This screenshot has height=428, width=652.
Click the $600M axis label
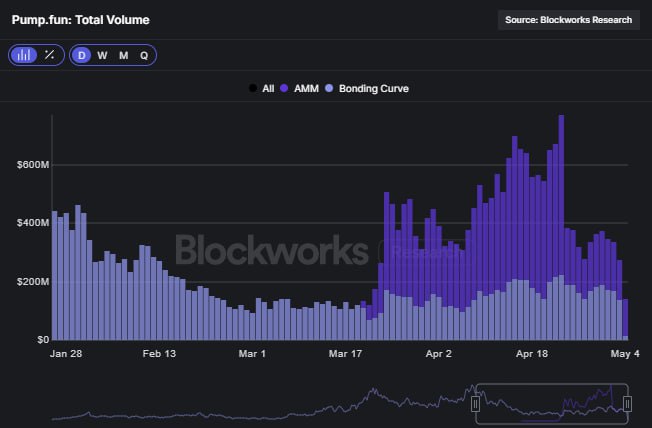tap(33, 165)
